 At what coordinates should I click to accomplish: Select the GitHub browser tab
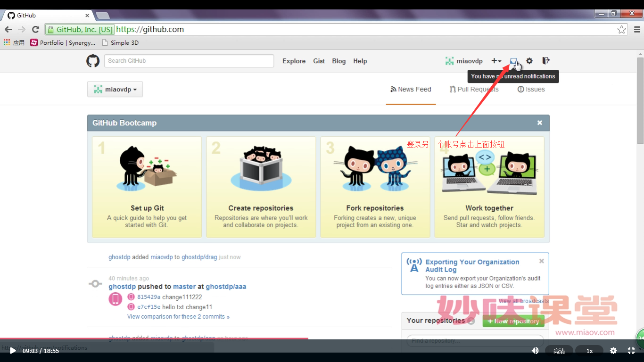pyautogui.click(x=47, y=16)
